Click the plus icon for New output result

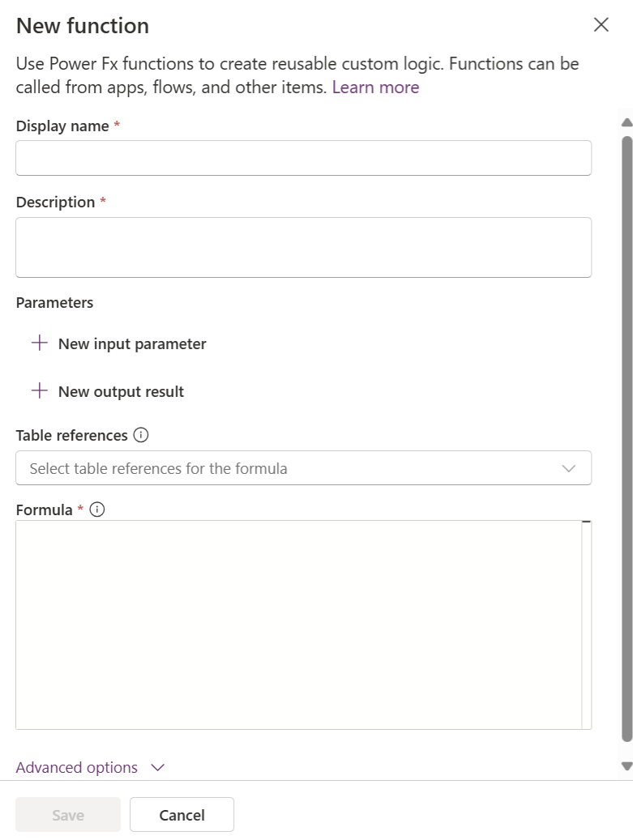click(x=40, y=391)
